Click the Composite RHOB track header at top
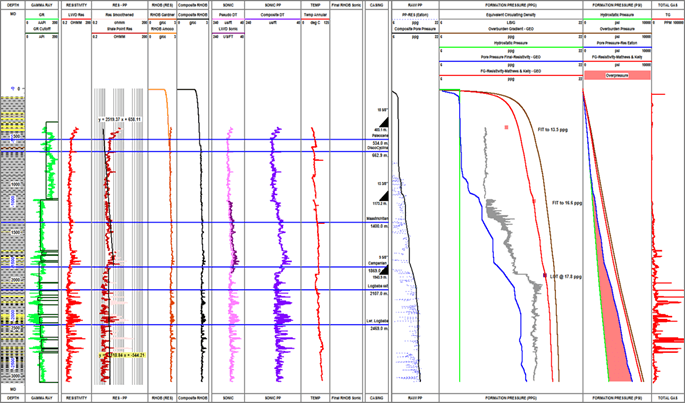685x403 pixels. (x=193, y=5)
